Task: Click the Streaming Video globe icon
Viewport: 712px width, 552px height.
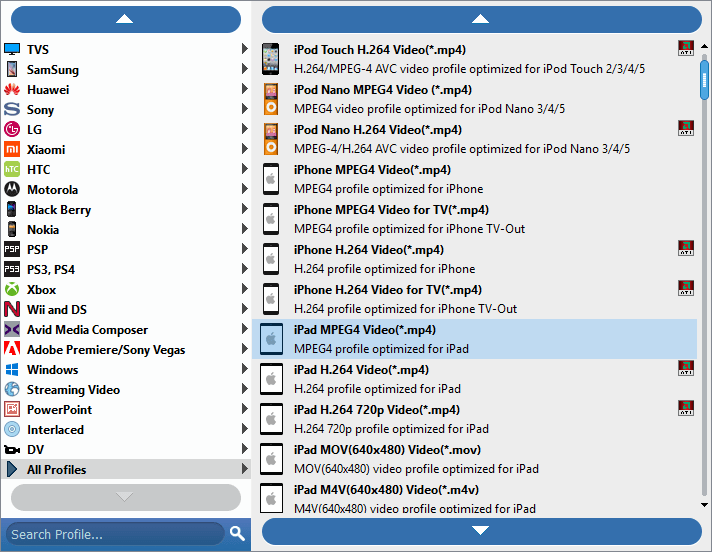Action: click(x=12, y=389)
